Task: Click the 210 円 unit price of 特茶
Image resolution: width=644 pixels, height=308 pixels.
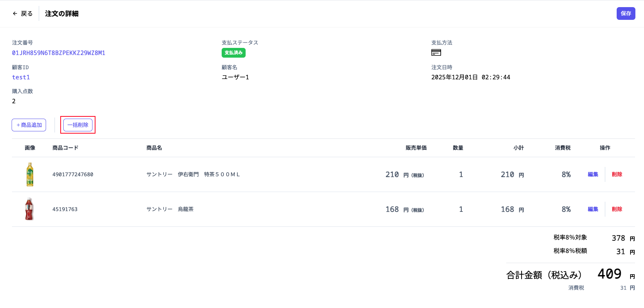Action: pyautogui.click(x=405, y=175)
